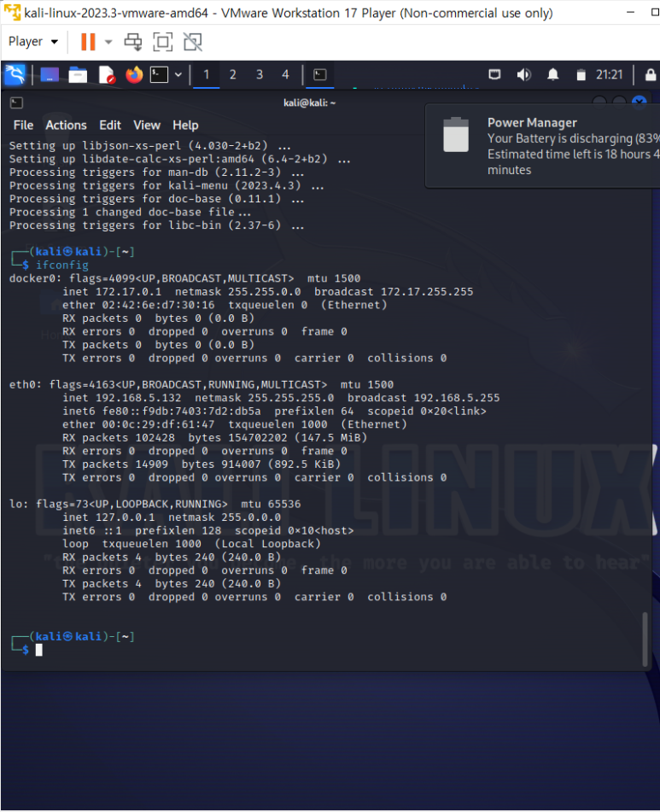Click the ifconfig command text
660x812 pixels.
[x=61, y=266]
